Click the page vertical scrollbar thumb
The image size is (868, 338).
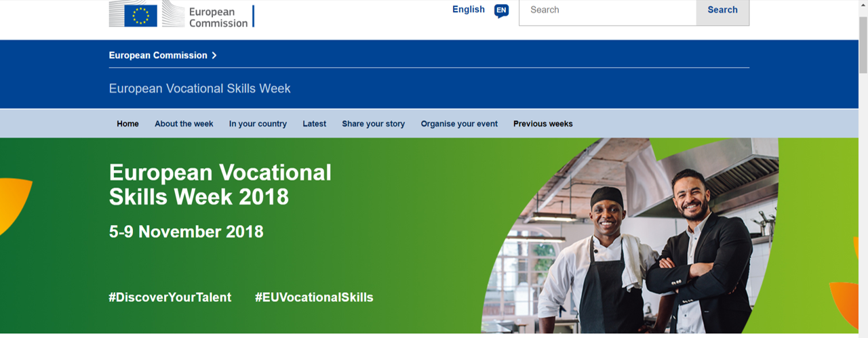coord(863,44)
